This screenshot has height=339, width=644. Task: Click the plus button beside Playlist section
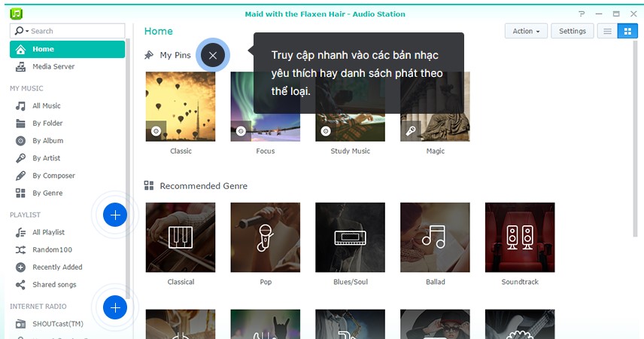(x=115, y=215)
